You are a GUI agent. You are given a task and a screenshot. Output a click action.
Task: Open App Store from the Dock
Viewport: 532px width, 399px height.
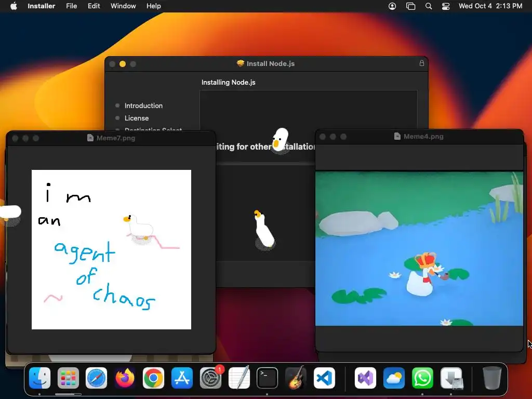[182, 378]
